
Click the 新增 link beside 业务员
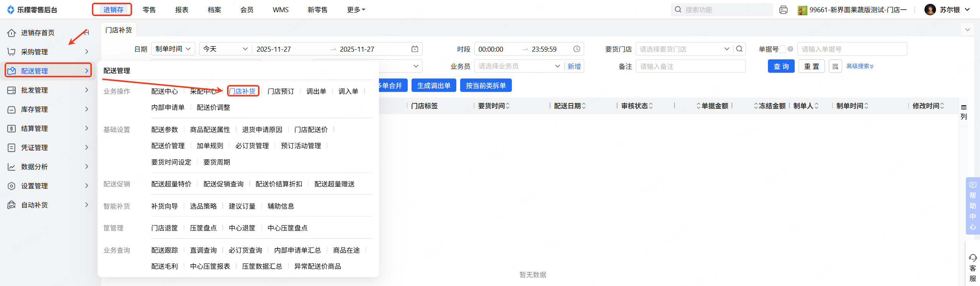[574, 67]
